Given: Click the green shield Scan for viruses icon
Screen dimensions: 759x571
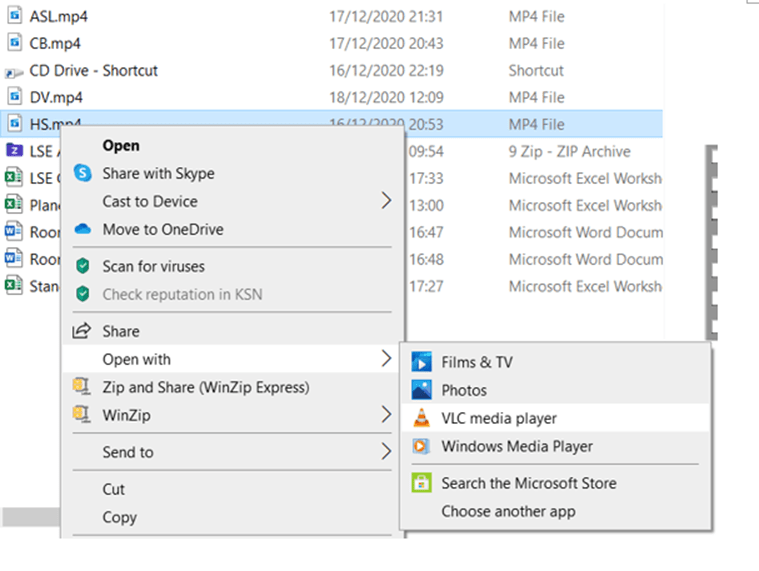Looking at the screenshot, I should pos(83,267).
